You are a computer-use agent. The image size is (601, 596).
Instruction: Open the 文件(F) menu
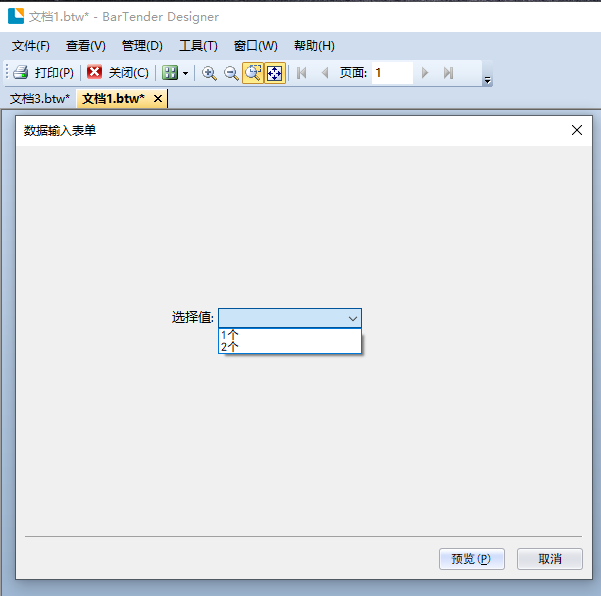(x=31, y=46)
